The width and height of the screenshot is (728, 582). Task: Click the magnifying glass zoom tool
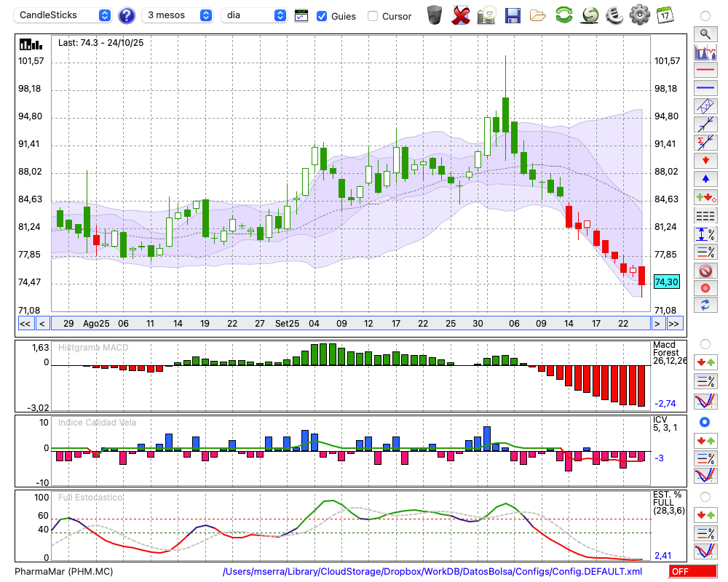click(x=705, y=33)
